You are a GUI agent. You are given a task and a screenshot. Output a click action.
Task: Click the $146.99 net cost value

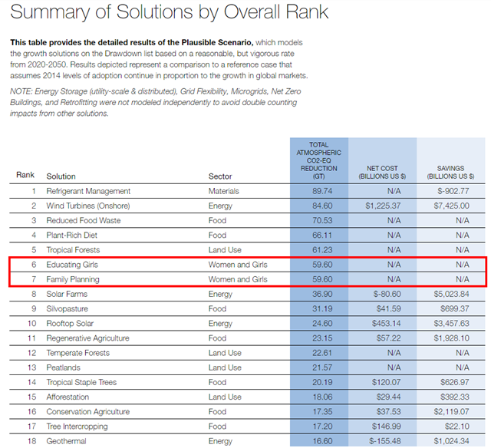pos(387,427)
